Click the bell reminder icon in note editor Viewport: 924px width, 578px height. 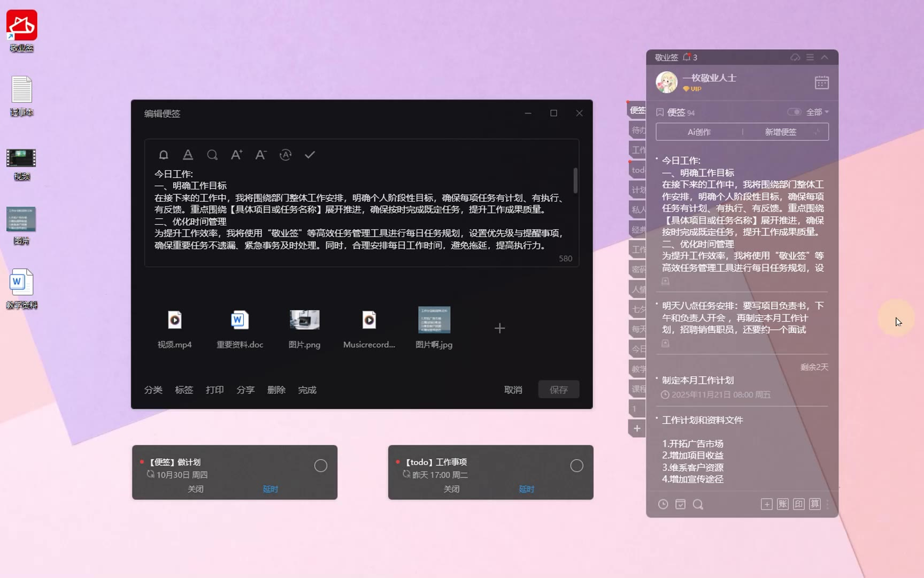[164, 155]
